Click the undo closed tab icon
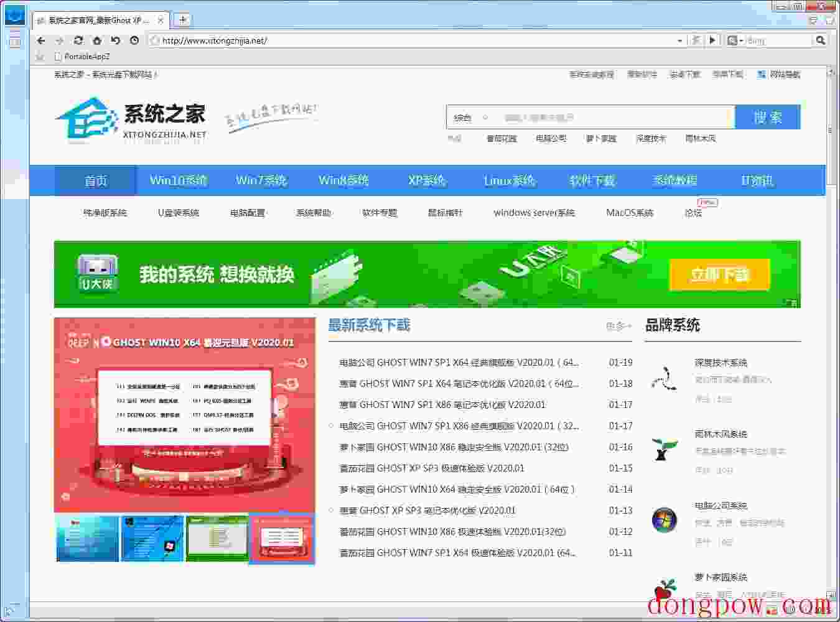 (116, 40)
